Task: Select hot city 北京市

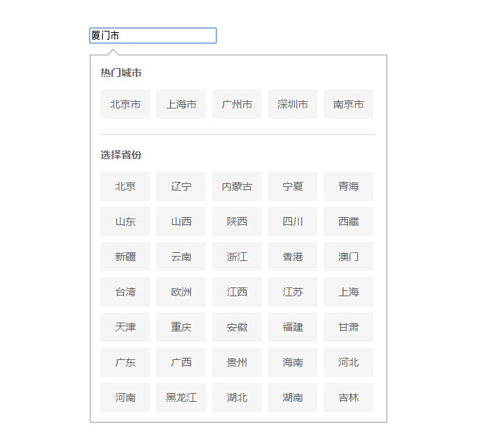Action: point(125,104)
